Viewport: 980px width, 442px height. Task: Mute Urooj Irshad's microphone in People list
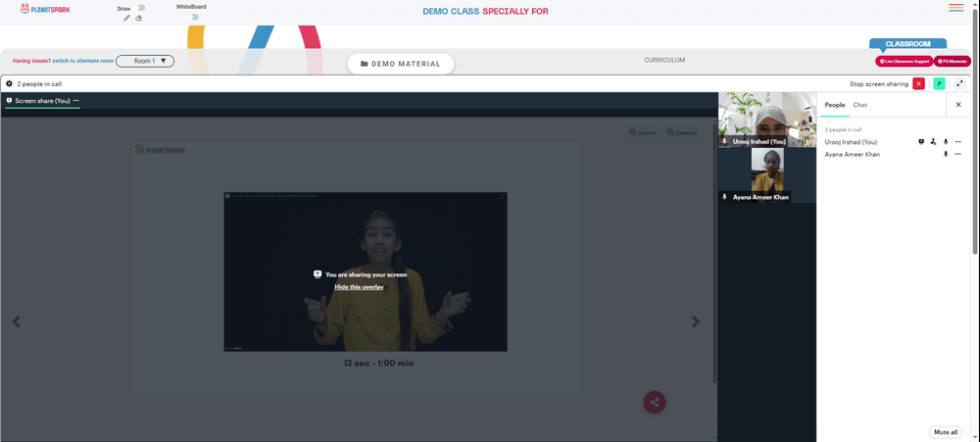click(946, 142)
